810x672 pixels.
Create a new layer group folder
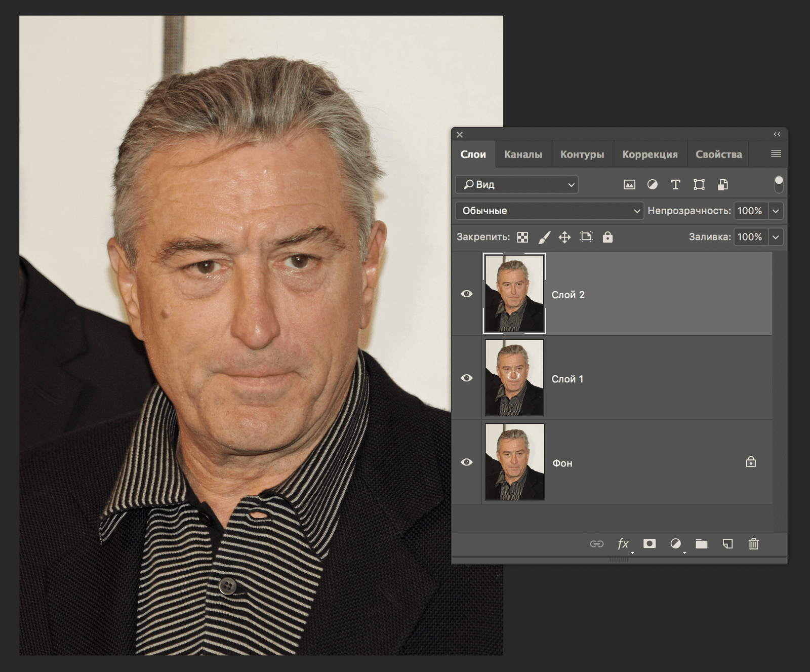click(701, 544)
